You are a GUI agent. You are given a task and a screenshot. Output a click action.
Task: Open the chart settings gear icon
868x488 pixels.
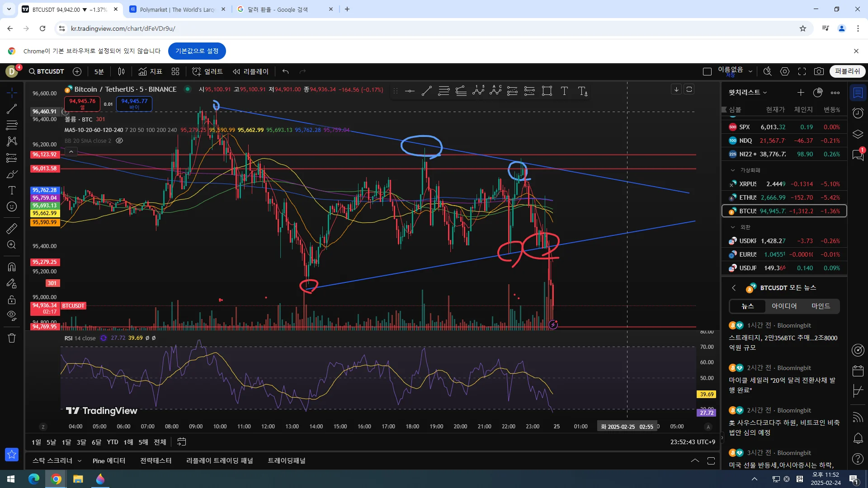785,71
